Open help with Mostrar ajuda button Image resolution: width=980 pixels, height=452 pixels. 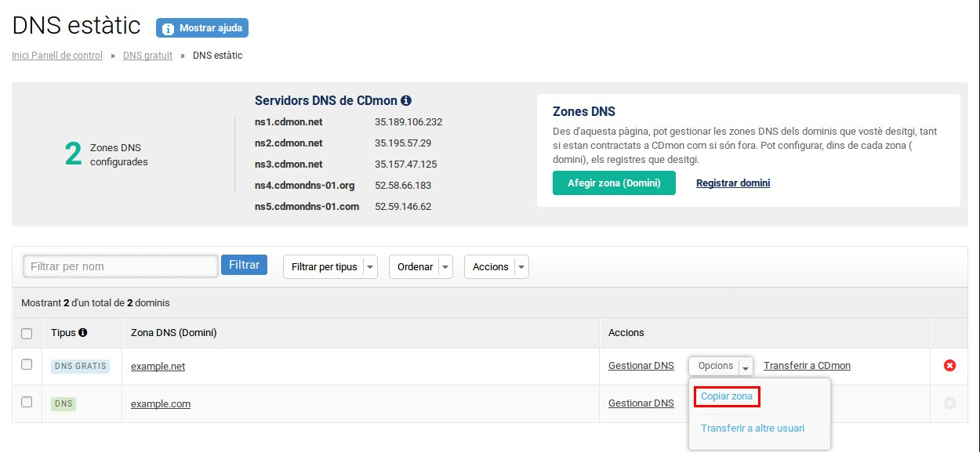(x=202, y=28)
